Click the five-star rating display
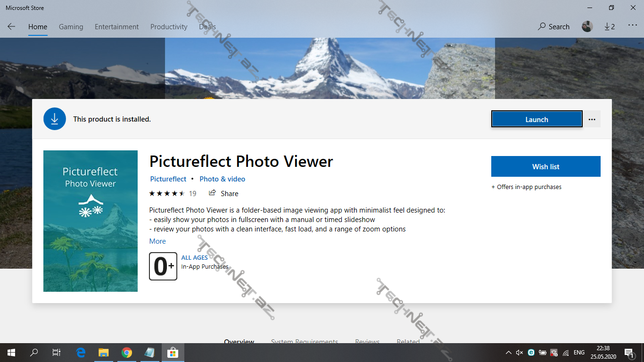This screenshot has width=644, height=362. pos(167,193)
